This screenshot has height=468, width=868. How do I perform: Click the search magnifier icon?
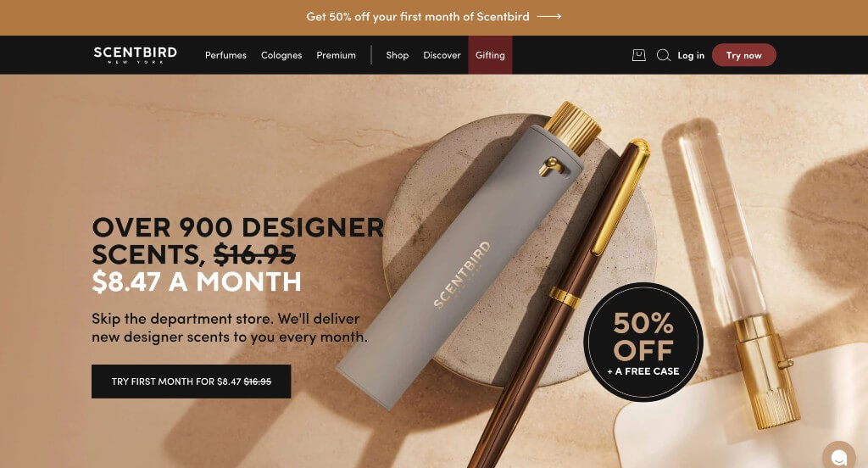click(663, 55)
